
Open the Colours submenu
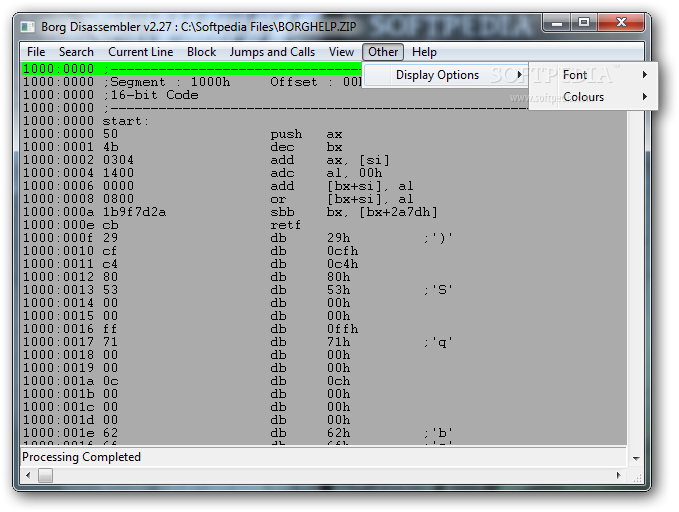[593, 97]
